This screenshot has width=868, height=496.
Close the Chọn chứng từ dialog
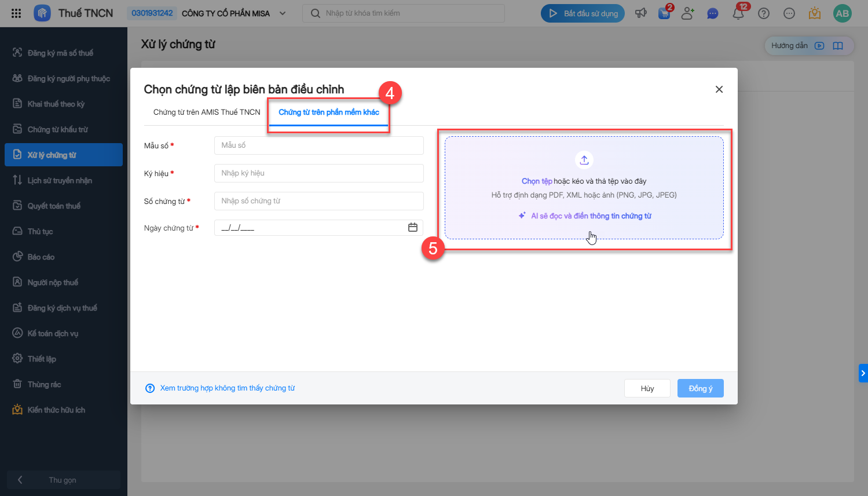click(x=719, y=89)
